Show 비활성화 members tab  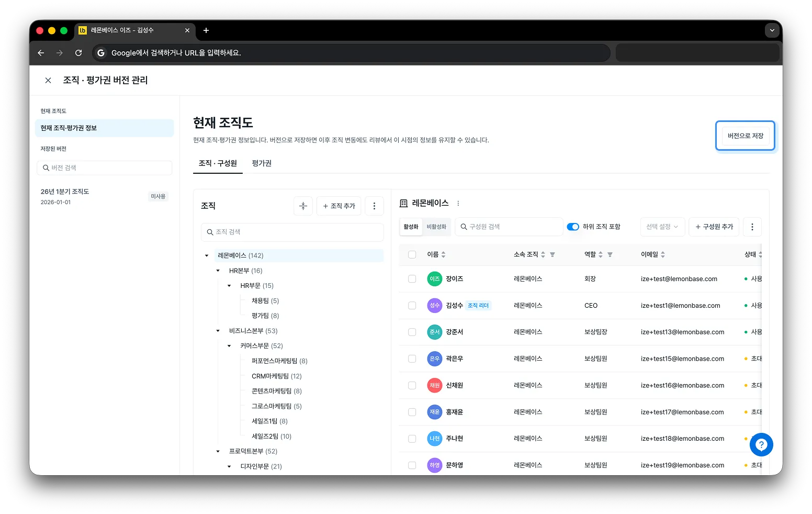[436, 227]
